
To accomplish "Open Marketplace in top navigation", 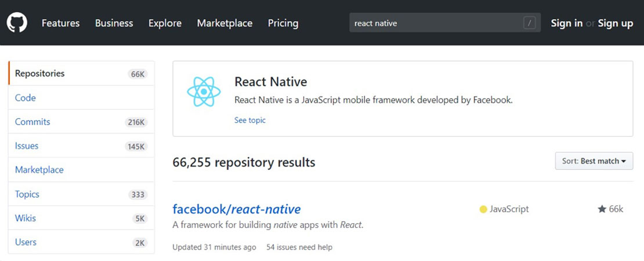I will (x=225, y=23).
